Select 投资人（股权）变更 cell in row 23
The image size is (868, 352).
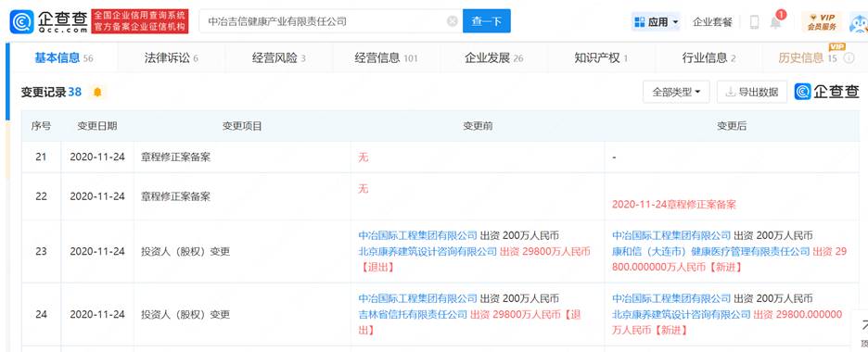pyautogui.click(x=242, y=251)
